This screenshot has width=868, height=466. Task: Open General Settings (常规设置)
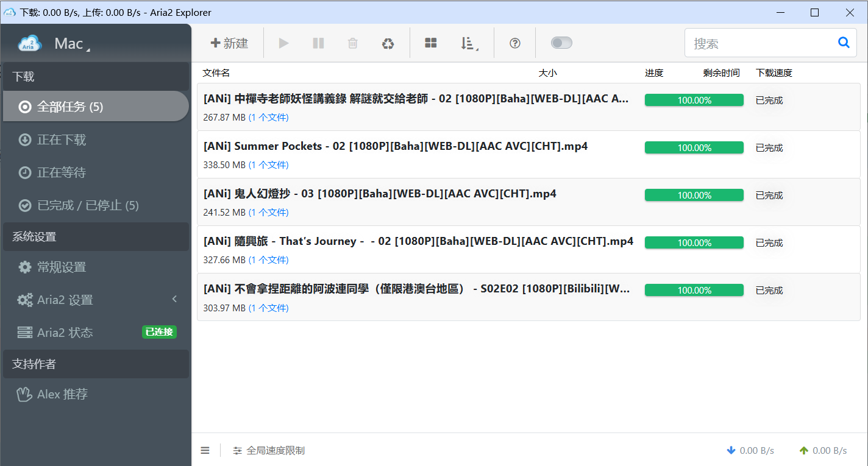click(x=96, y=267)
